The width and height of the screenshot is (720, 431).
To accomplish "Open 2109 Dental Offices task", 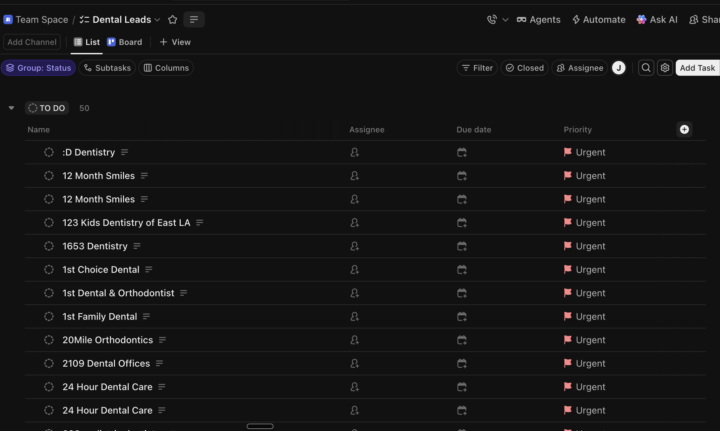I will coord(106,364).
